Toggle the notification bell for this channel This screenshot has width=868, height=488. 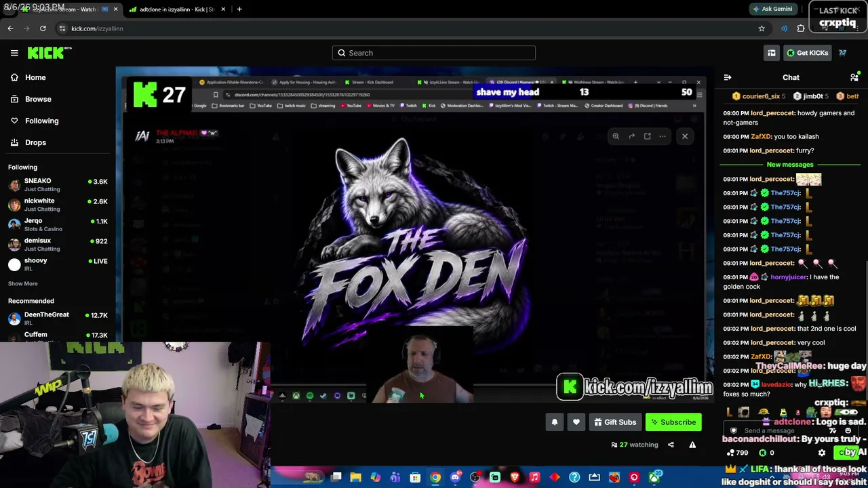555,422
